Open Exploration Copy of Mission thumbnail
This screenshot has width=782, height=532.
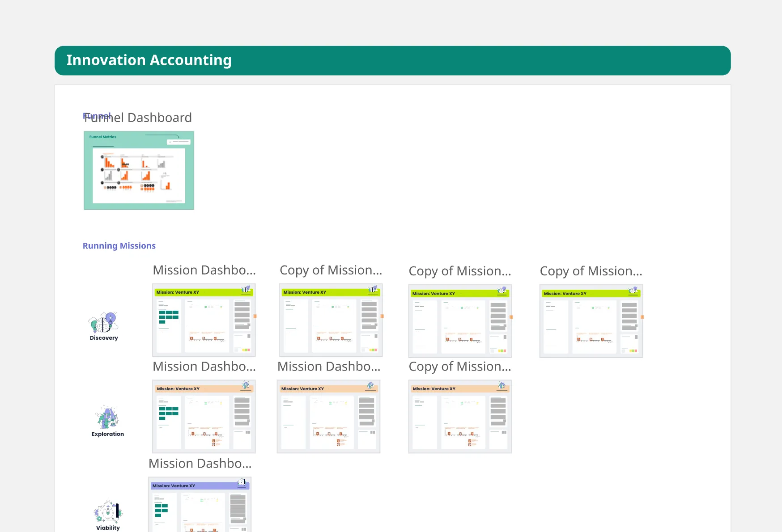[460, 417]
